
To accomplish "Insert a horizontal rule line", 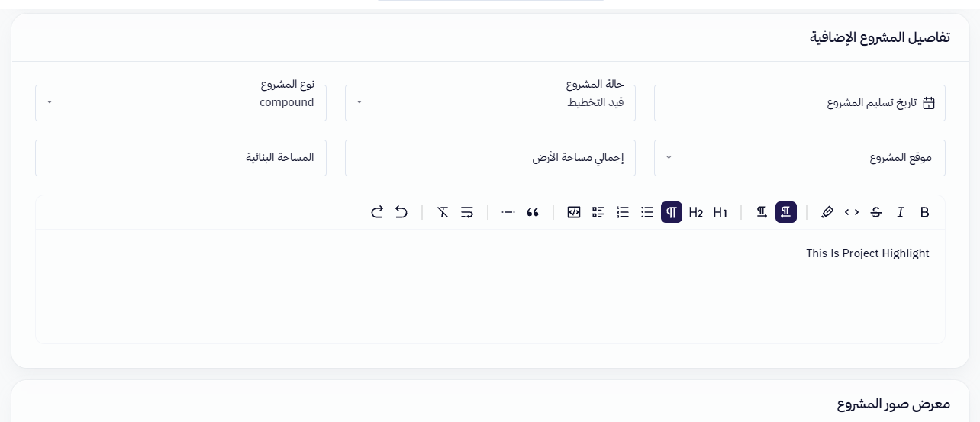I will pos(508,212).
